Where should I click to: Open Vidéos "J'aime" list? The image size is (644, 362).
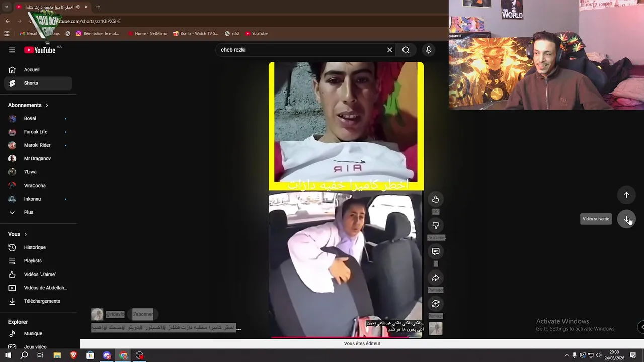click(38, 274)
